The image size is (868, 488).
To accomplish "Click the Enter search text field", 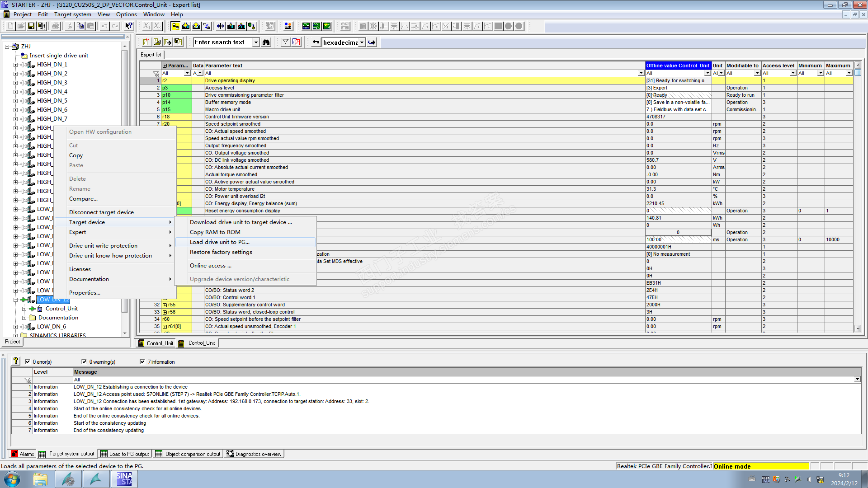I will 222,42.
